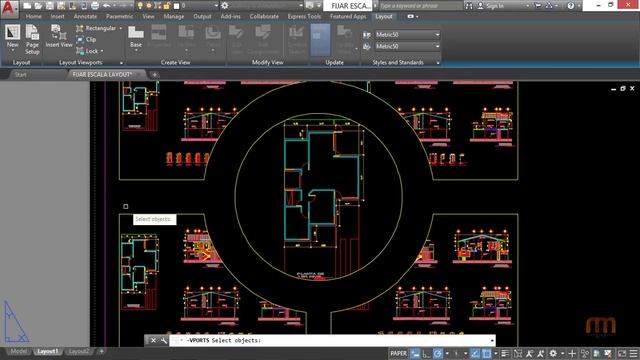Add a new drawing tab with plus
This screenshot has height=360, width=640.
pos(154,75)
